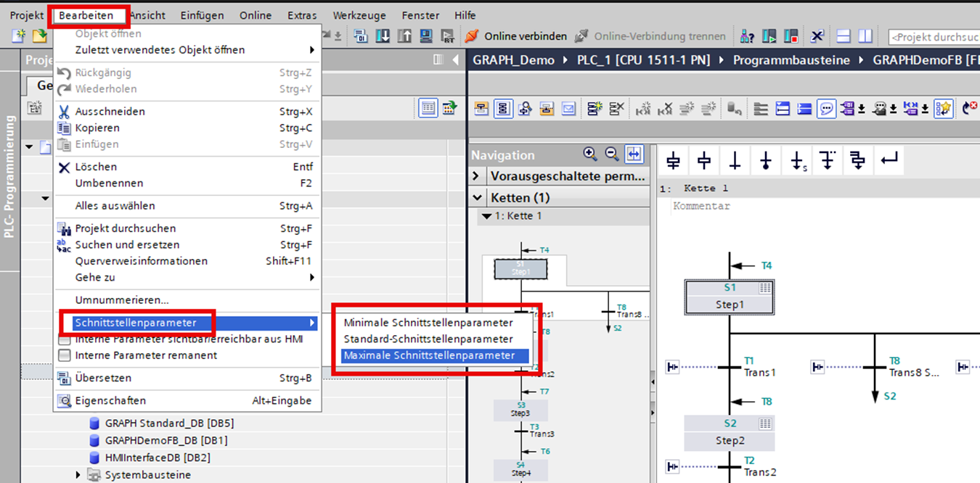Expand the Systembausteine tree folder
This screenshot has height=483, width=980.
(79, 475)
